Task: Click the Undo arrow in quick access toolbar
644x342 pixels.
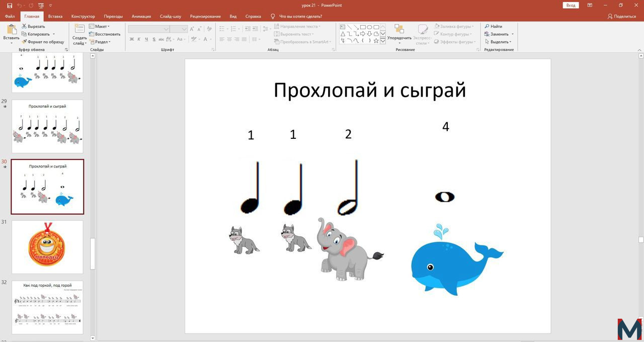Action: coord(20,5)
